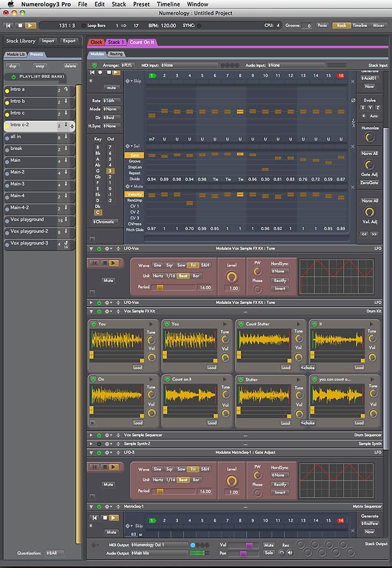Click the main transport rewind-to-start button
The height and width of the screenshot is (568, 392).
click(9, 26)
